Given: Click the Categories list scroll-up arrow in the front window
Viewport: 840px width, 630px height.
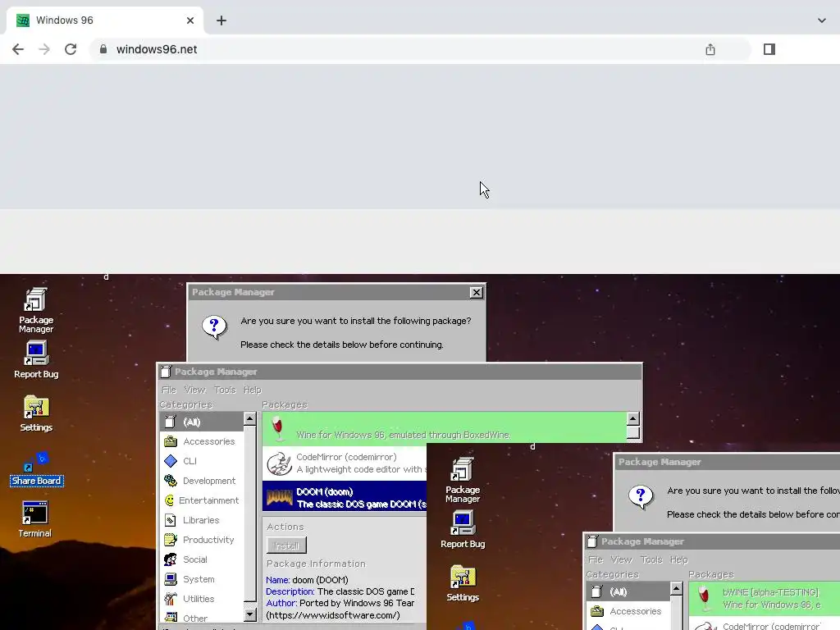Looking at the screenshot, I should tap(249, 419).
